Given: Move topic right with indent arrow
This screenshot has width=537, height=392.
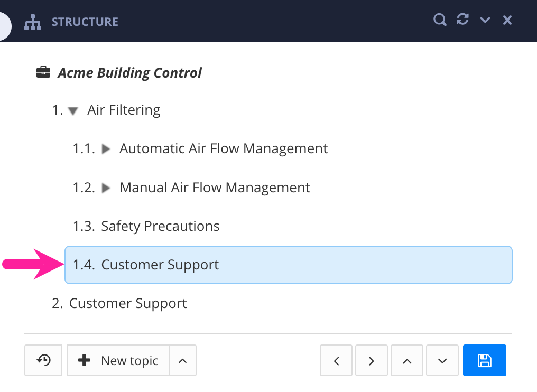Looking at the screenshot, I should point(372,361).
